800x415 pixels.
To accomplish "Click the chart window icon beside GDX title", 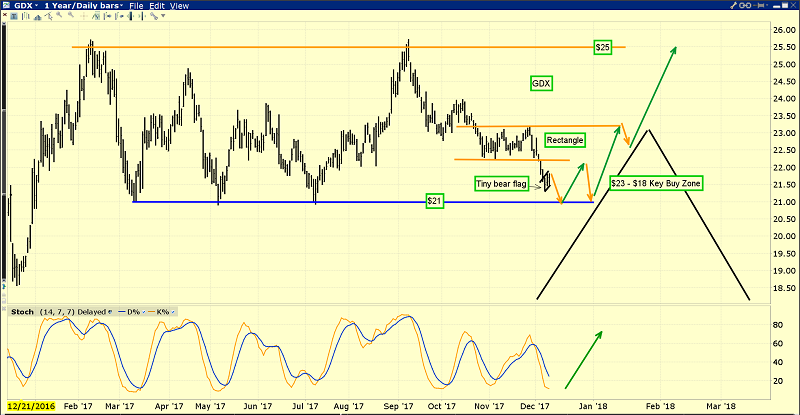I will click(6, 5).
